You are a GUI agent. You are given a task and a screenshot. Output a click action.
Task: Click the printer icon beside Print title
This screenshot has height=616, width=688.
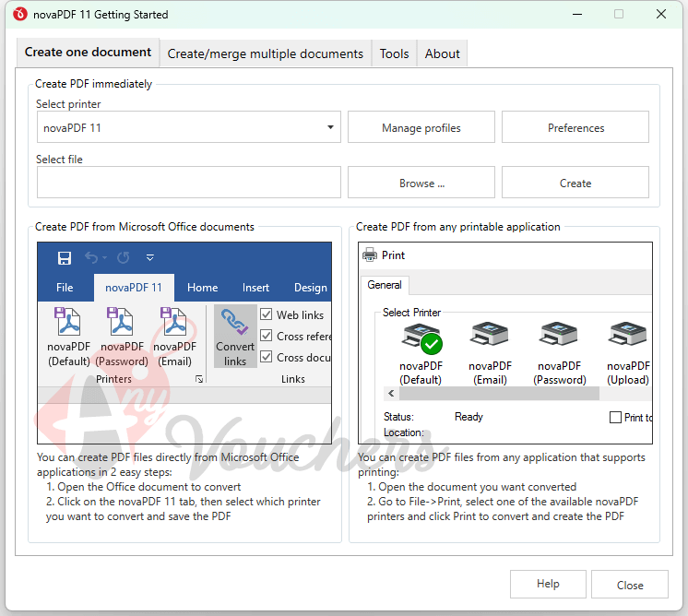370,255
